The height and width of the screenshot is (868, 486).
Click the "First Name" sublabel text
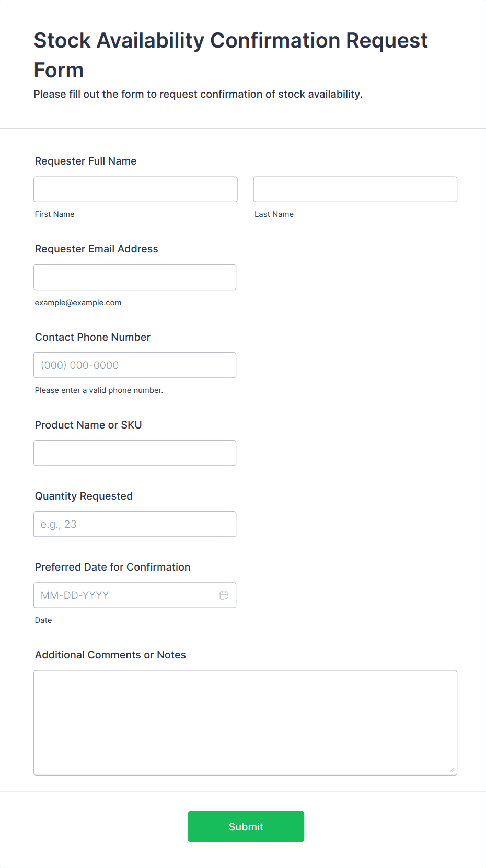(54, 214)
